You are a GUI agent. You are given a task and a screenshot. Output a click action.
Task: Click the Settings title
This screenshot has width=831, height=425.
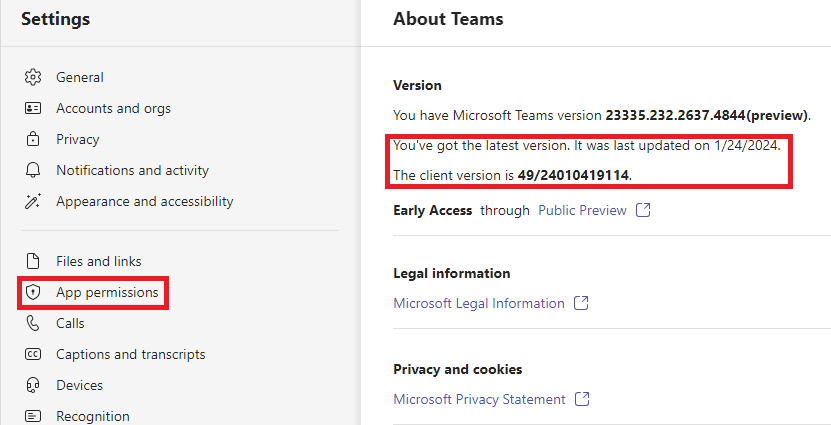(56, 20)
